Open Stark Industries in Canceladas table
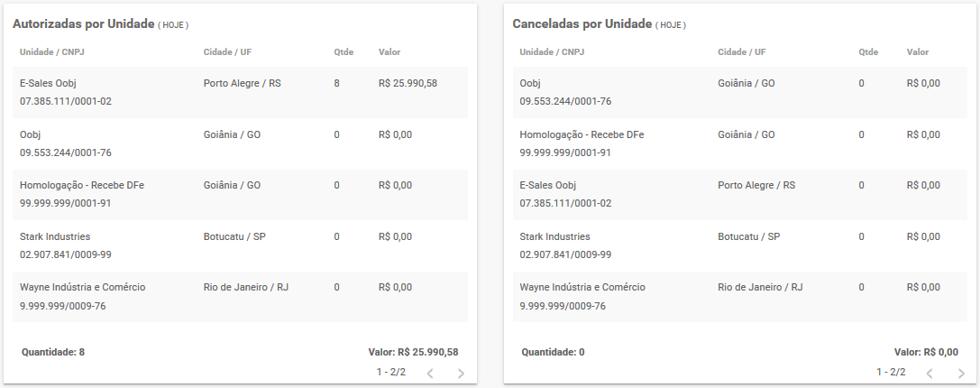 (740, 245)
